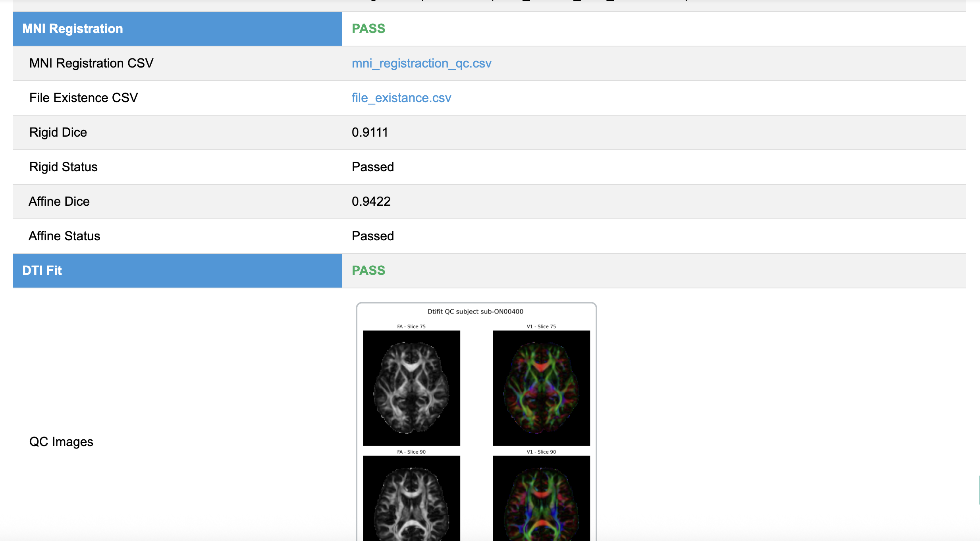
Task: Click the Rigid Dice value 0.9111
Action: [370, 132]
